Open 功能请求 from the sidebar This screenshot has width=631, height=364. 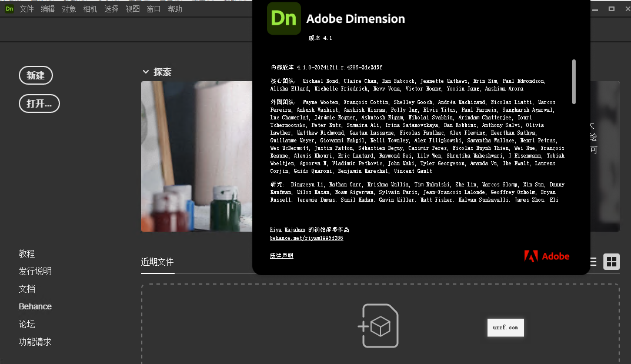tap(35, 342)
